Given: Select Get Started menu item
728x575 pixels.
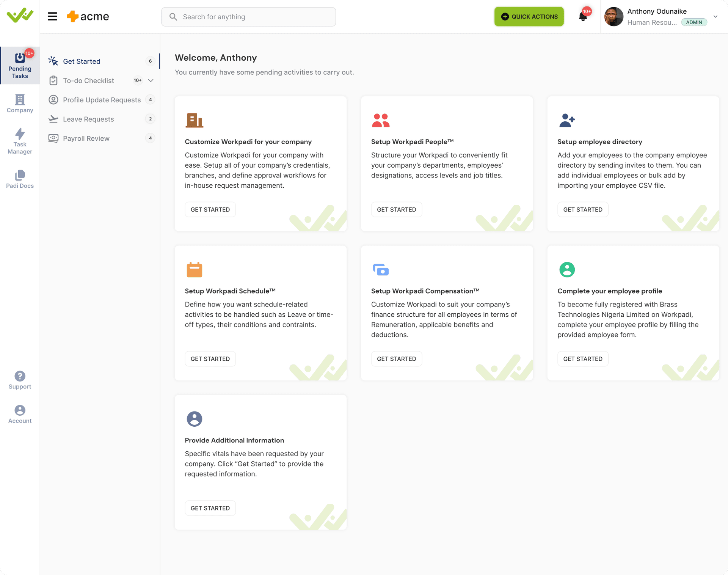Looking at the screenshot, I should pyautogui.click(x=102, y=61).
